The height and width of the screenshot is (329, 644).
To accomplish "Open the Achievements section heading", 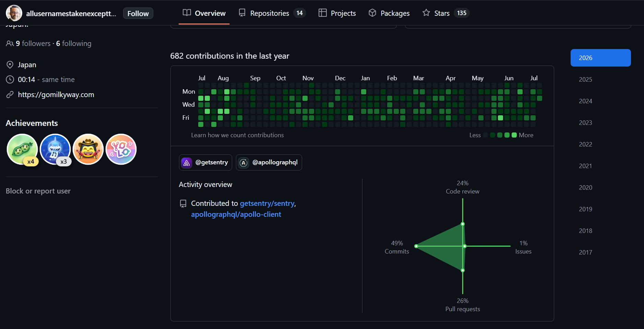I will pyautogui.click(x=32, y=123).
